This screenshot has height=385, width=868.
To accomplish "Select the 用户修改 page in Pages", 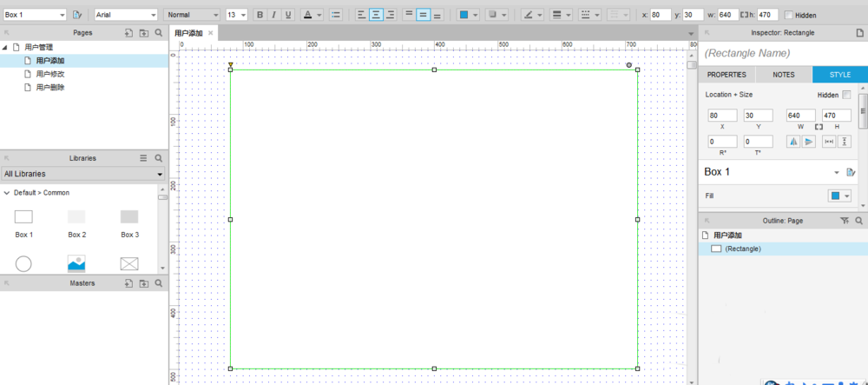I will [x=49, y=74].
